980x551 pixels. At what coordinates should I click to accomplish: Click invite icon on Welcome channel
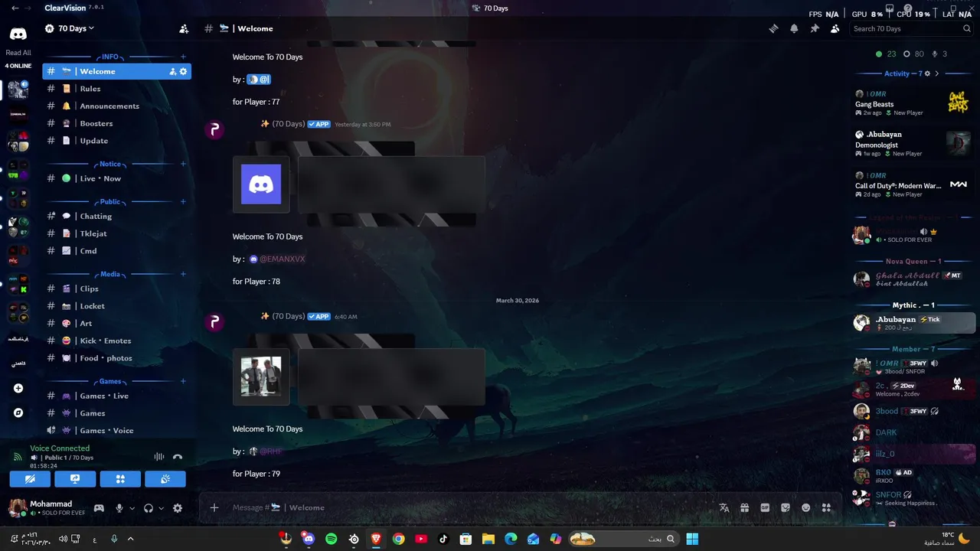pyautogui.click(x=172, y=71)
